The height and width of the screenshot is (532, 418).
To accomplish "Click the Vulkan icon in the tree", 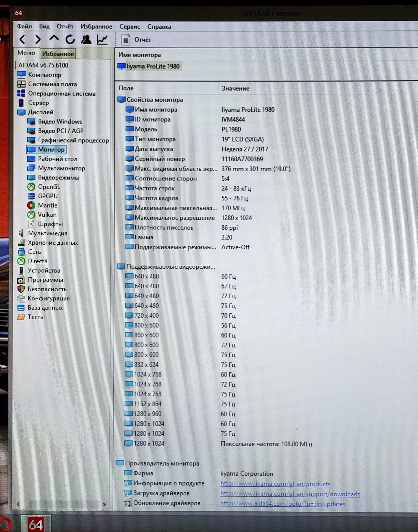I will [31, 215].
